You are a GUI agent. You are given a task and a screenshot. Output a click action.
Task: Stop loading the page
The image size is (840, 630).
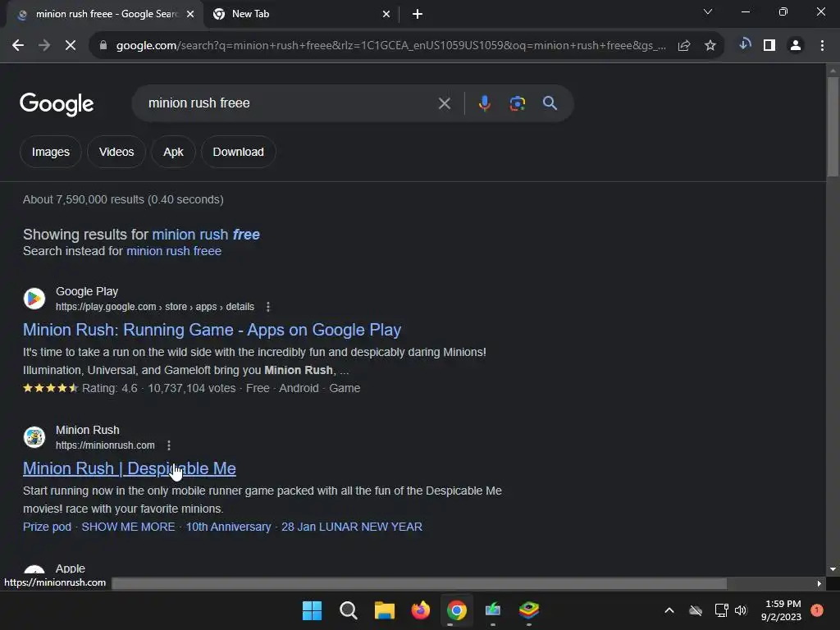point(71,46)
